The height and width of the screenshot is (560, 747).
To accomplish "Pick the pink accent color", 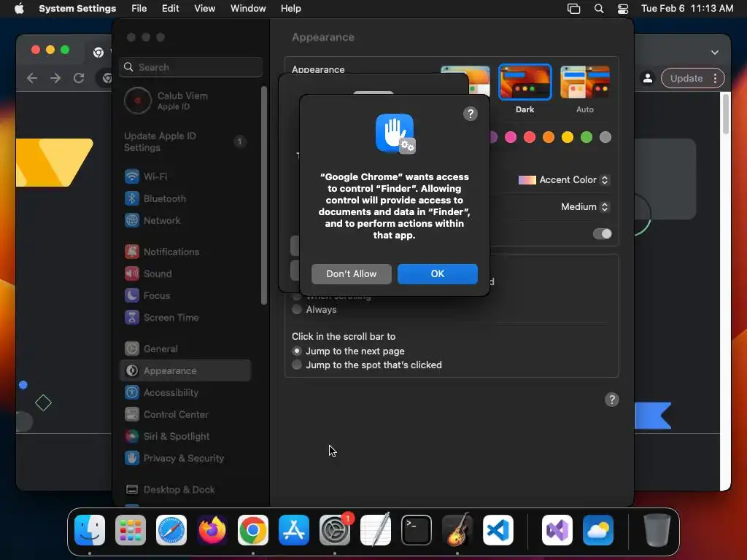I will [x=510, y=138].
